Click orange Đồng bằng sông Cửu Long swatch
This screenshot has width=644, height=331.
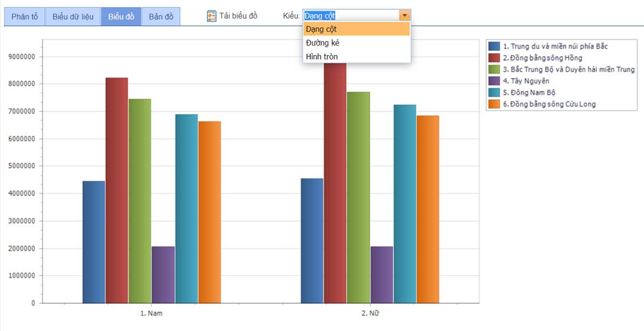(x=494, y=104)
